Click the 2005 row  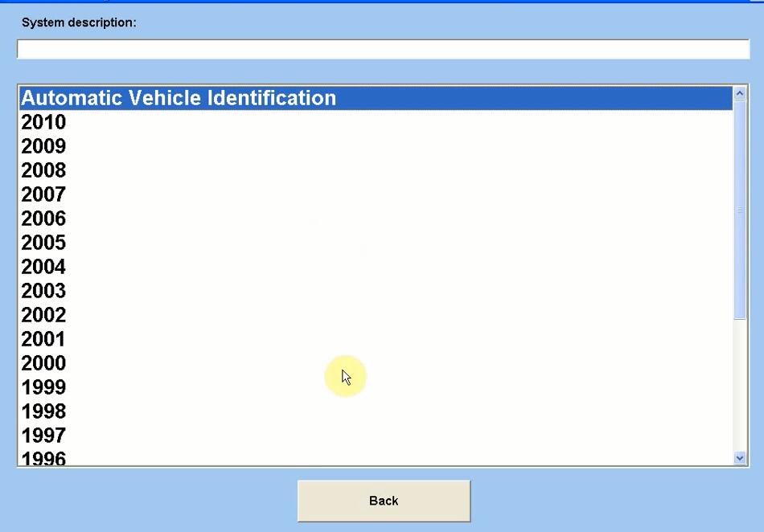click(376, 243)
